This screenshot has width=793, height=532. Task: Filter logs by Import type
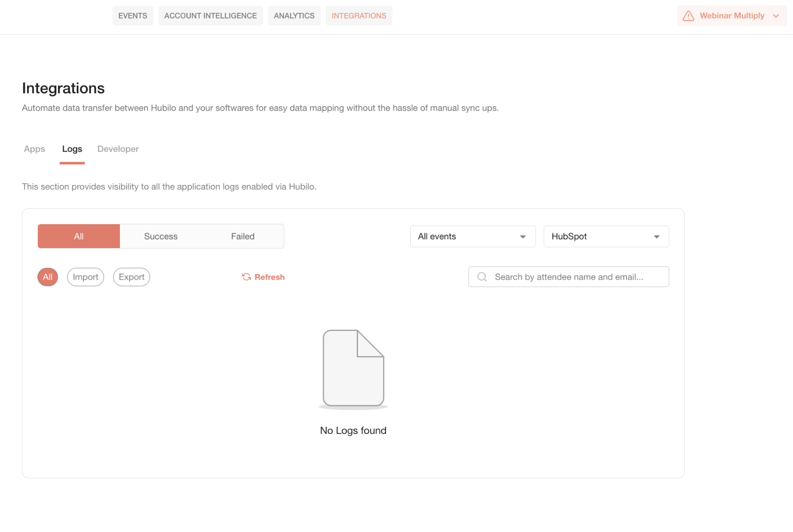[x=85, y=277]
